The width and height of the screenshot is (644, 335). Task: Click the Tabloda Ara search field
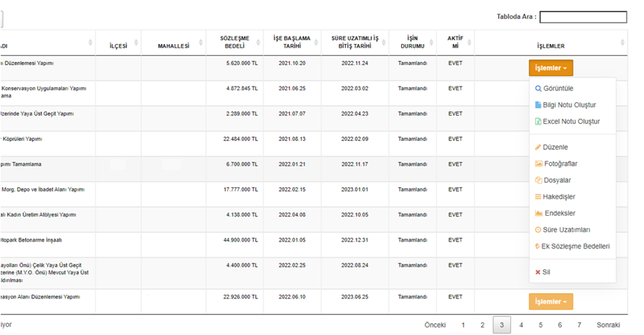583,17
